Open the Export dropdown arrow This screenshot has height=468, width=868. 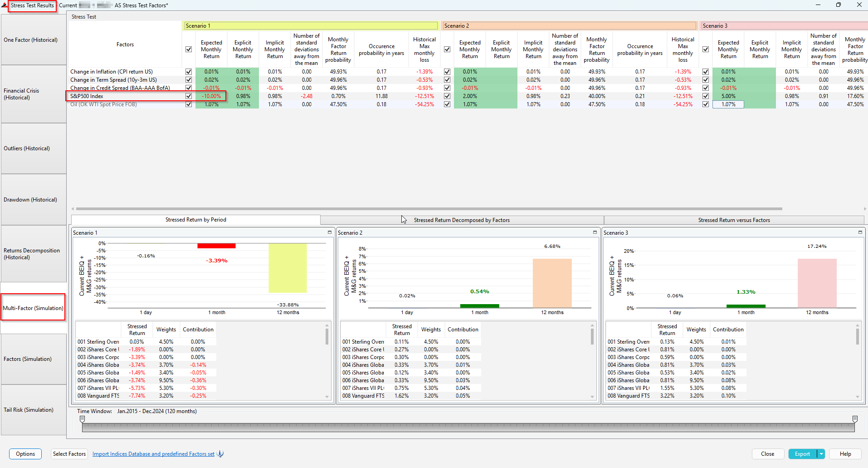(x=821, y=454)
